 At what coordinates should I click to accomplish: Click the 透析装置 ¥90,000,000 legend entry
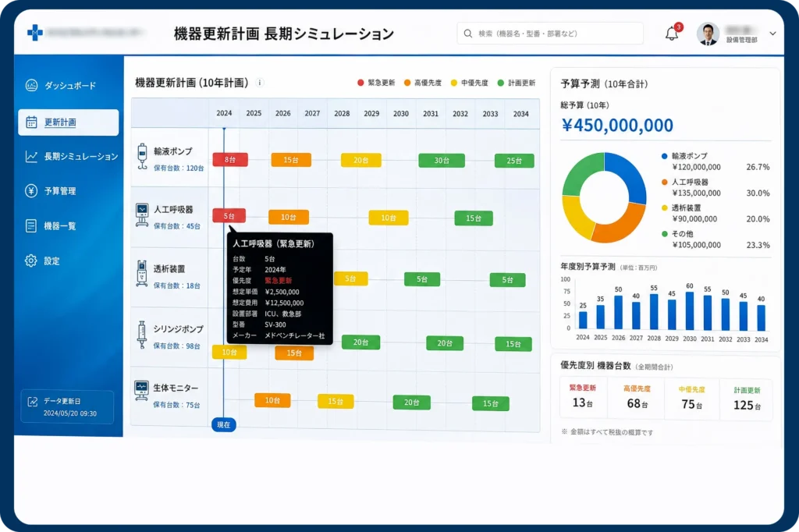716,214
